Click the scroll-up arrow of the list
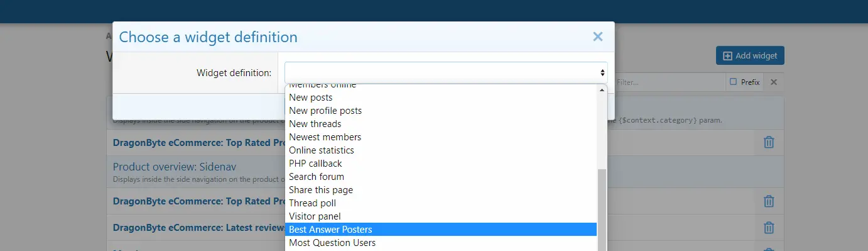868x251 pixels. [x=602, y=90]
